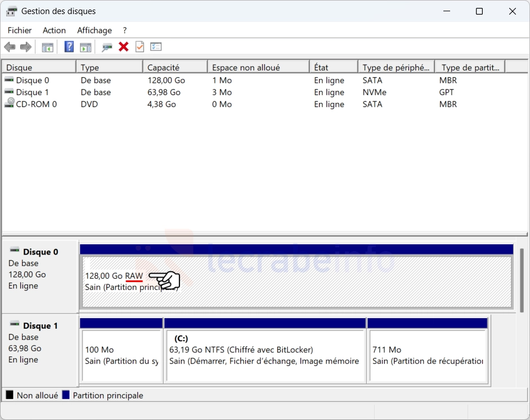Toggle the action pane toolbar icon
Image resolution: width=530 pixels, height=420 pixels.
86,47
